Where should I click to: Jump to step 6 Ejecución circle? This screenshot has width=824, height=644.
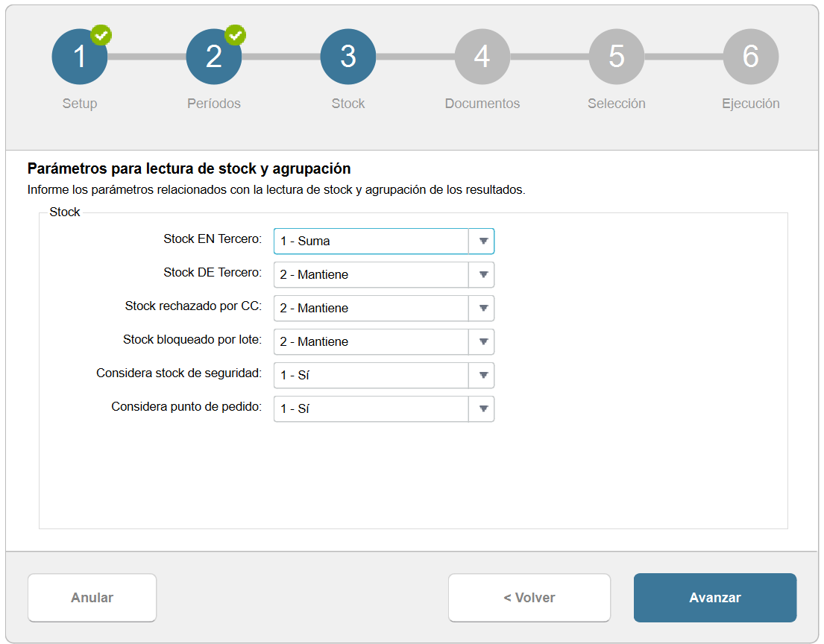click(751, 56)
